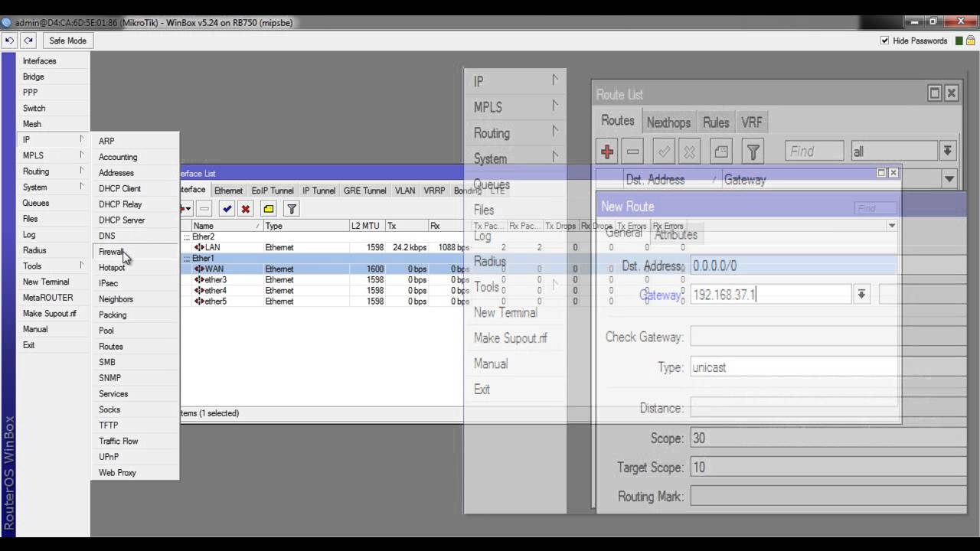Switch to Ethernet tab in Interface List
The image size is (980, 551).
[x=228, y=191]
